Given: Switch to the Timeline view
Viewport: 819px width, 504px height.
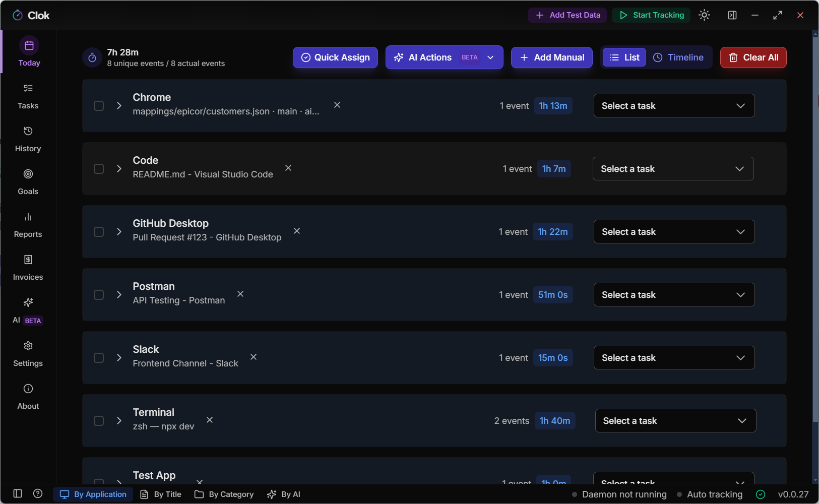Looking at the screenshot, I should click(x=679, y=57).
